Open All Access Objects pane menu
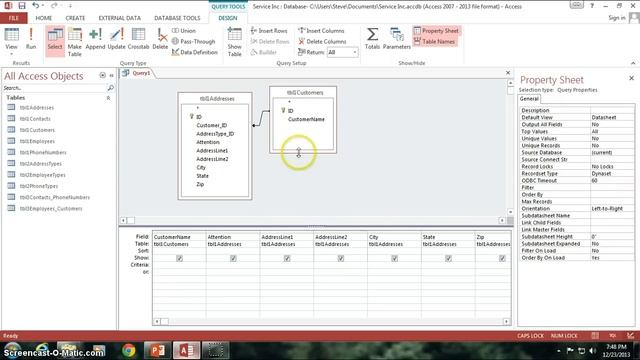640x360 pixels. (102, 76)
